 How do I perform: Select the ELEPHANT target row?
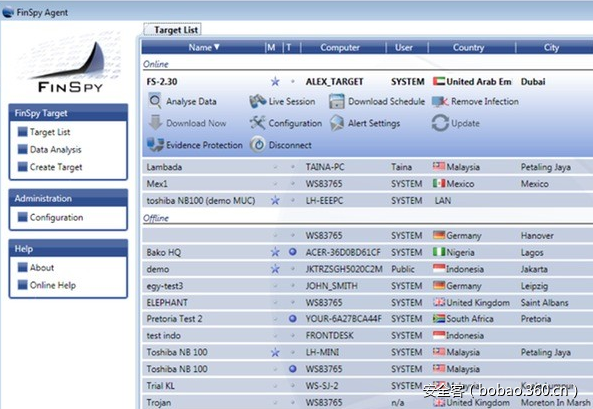click(x=368, y=302)
